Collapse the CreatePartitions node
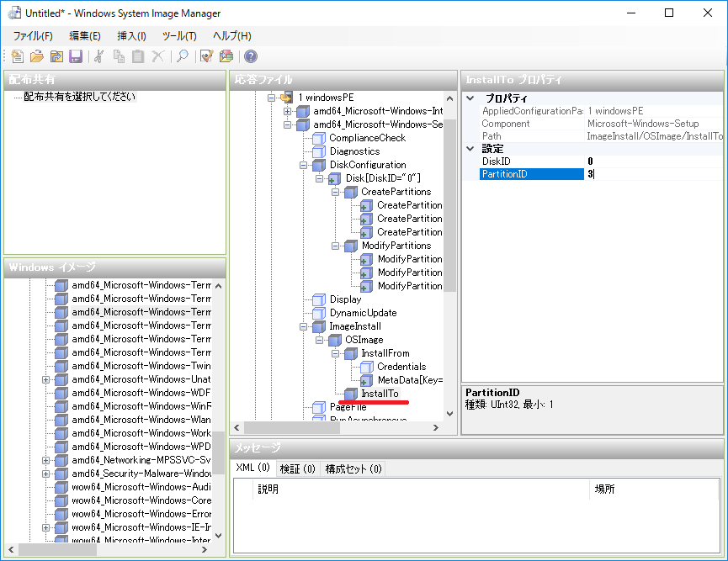This screenshot has height=561, width=728. tap(335, 192)
